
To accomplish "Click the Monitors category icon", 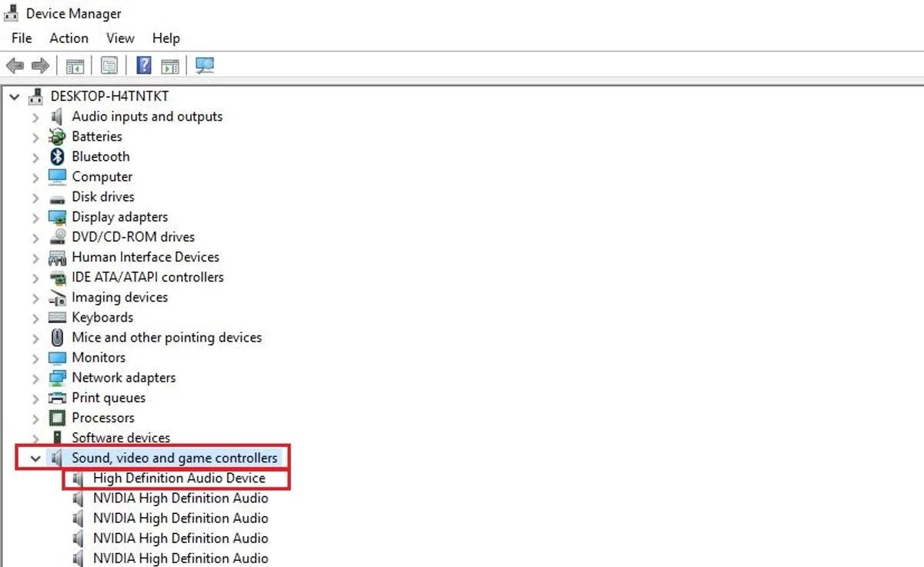I will (x=57, y=358).
